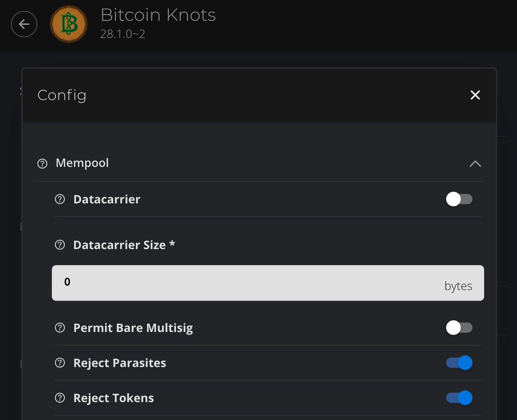Click the Bitcoin Knots title text
Viewport: 517px width, 420px height.
(158, 16)
